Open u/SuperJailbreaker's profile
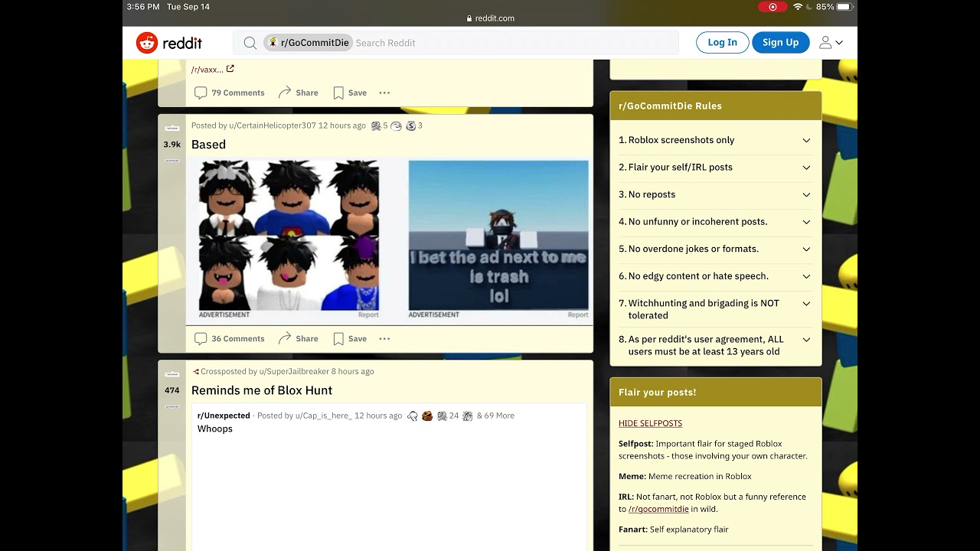 [294, 371]
